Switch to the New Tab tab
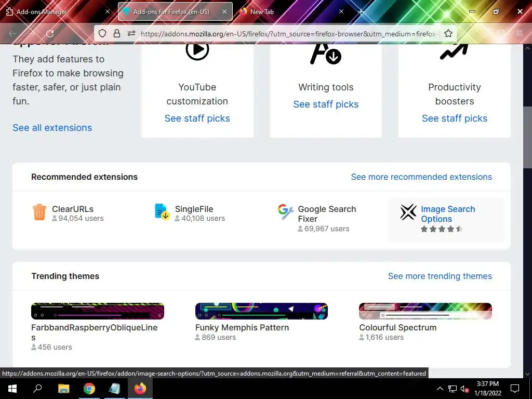The image size is (532, 399). (x=291, y=11)
